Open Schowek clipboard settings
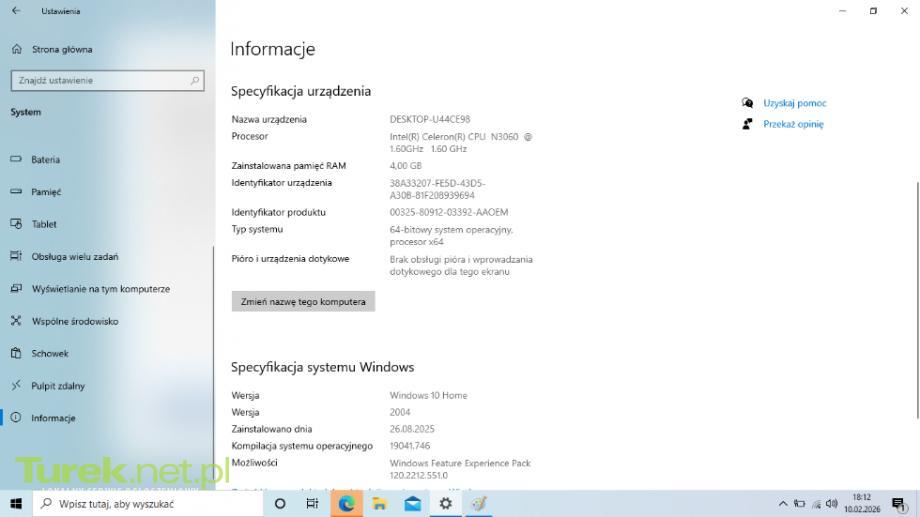Screen dimensions: 920x517 tap(50, 354)
